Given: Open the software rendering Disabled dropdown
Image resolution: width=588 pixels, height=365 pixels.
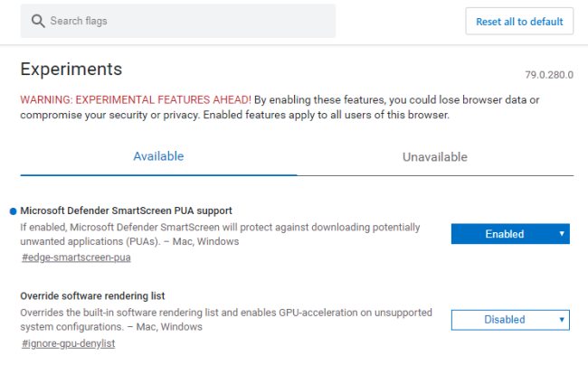Looking at the screenshot, I should (x=509, y=319).
